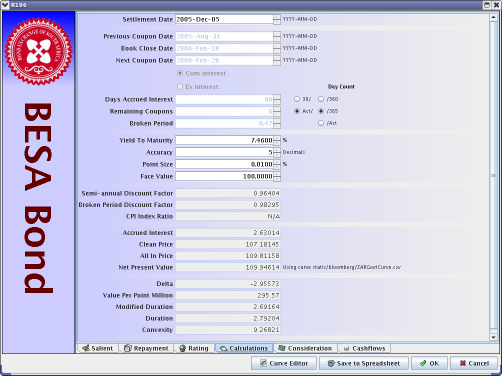This screenshot has width=502, height=376.
Task: Maximize the R196 window
Action: click(x=487, y=5)
